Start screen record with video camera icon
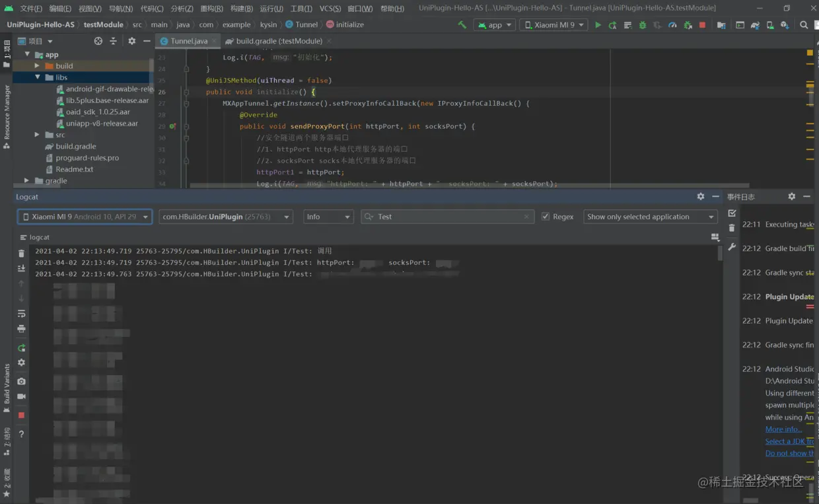Screen dimensions: 819x504 [x=21, y=396]
